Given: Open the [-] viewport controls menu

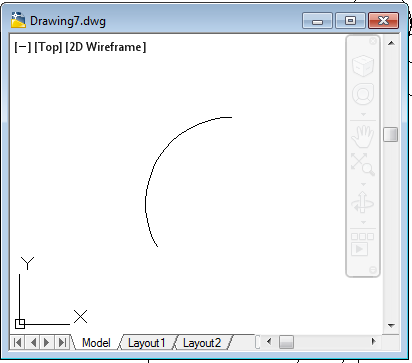Looking at the screenshot, I should pyautogui.click(x=22, y=47).
